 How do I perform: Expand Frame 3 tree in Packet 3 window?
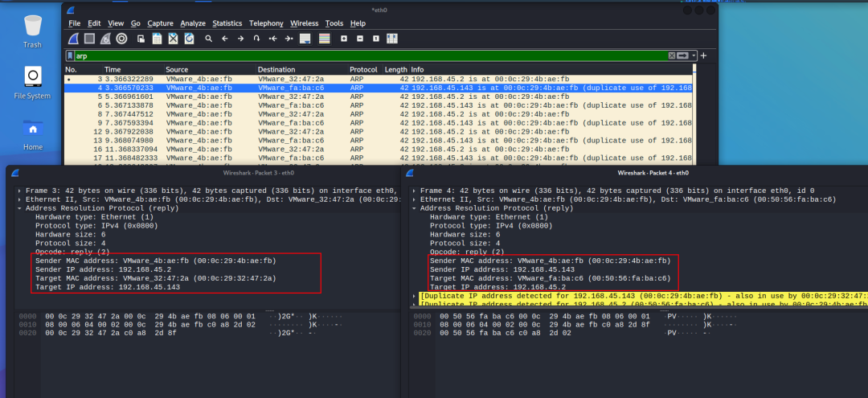point(19,191)
